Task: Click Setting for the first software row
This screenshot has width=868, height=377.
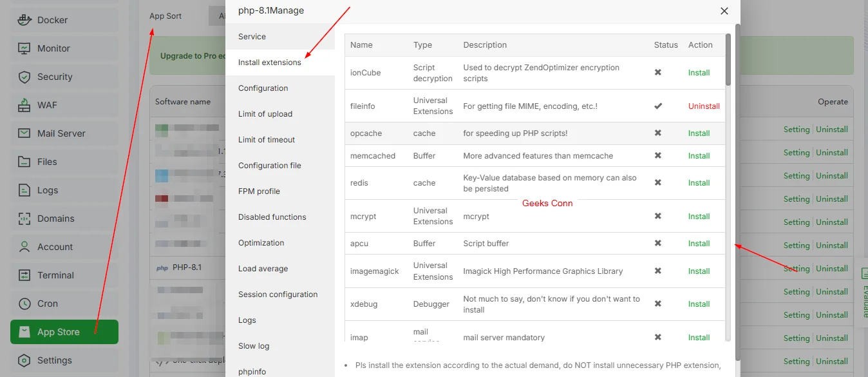Action: pos(797,129)
